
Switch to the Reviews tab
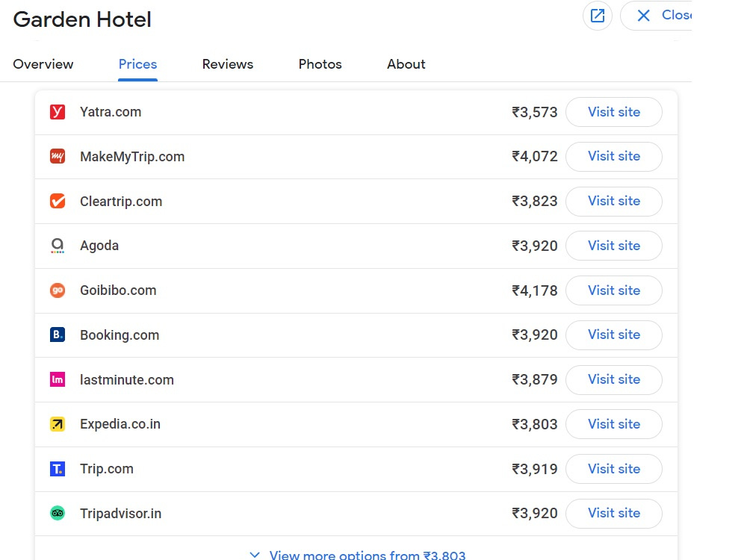228,64
